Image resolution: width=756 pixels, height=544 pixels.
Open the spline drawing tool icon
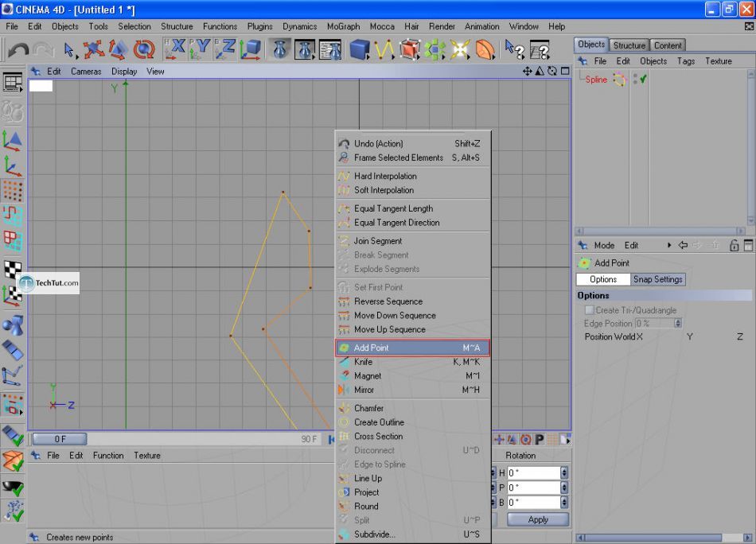pyautogui.click(x=385, y=49)
